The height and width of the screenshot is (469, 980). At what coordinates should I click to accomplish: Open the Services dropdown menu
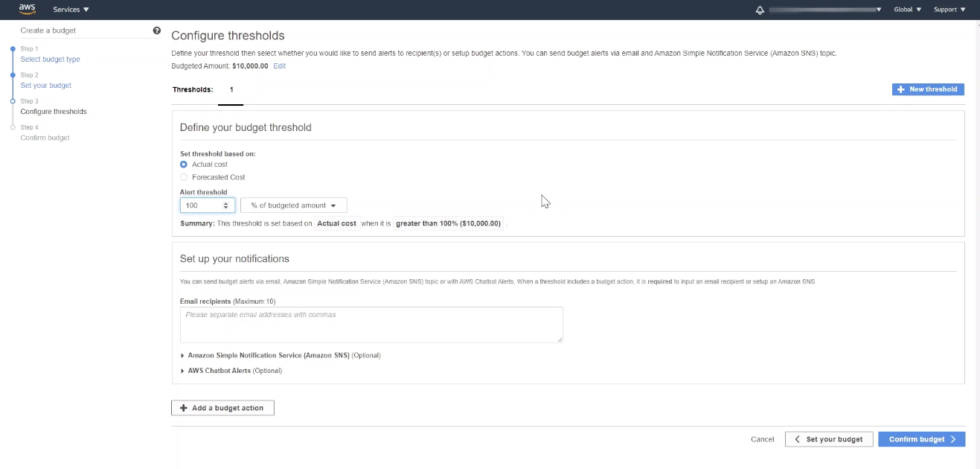click(71, 10)
